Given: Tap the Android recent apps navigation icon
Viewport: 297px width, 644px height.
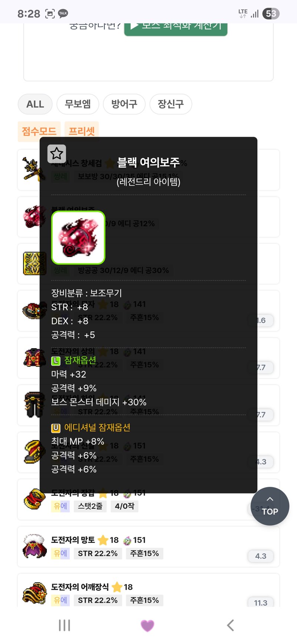Looking at the screenshot, I should (64, 625).
